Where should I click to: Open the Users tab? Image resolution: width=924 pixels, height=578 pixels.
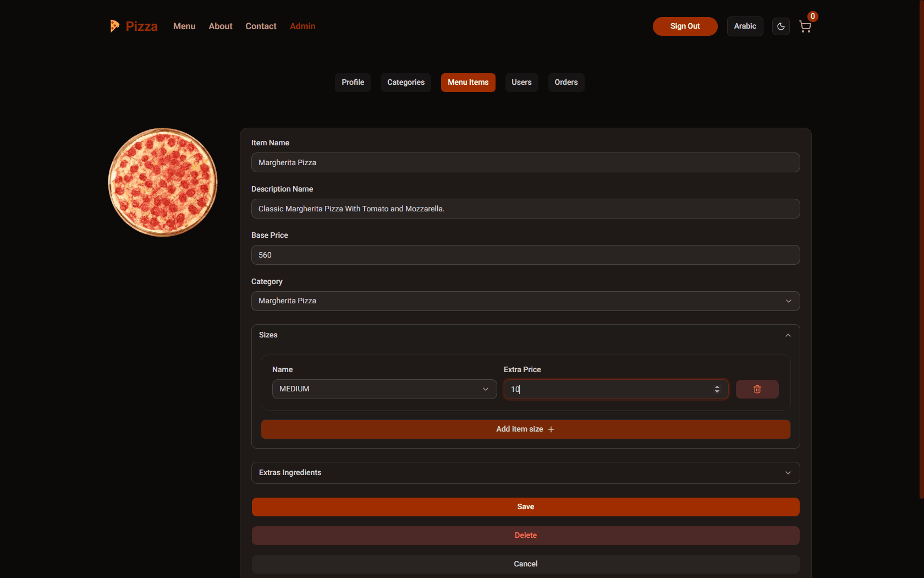[521, 83]
